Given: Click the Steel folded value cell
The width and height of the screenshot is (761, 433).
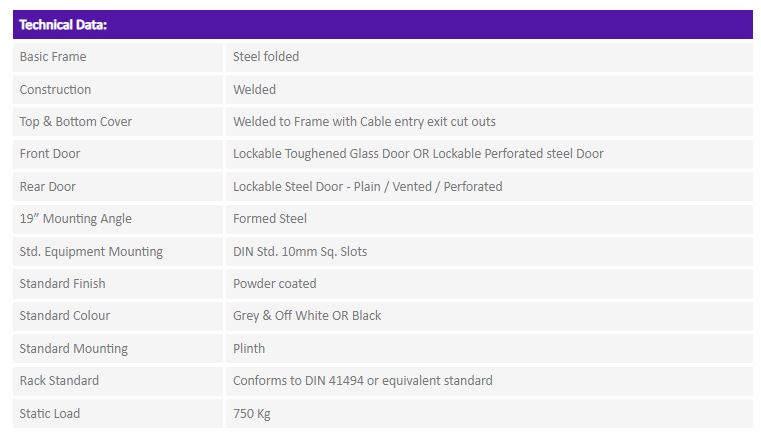Looking at the screenshot, I should coord(489,57).
